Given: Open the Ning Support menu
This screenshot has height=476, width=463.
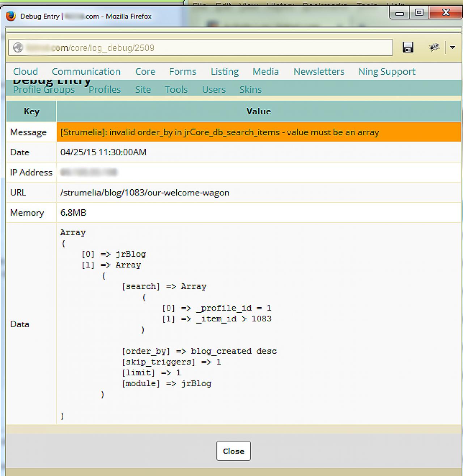Looking at the screenshot, I should (x=387, y=72).
